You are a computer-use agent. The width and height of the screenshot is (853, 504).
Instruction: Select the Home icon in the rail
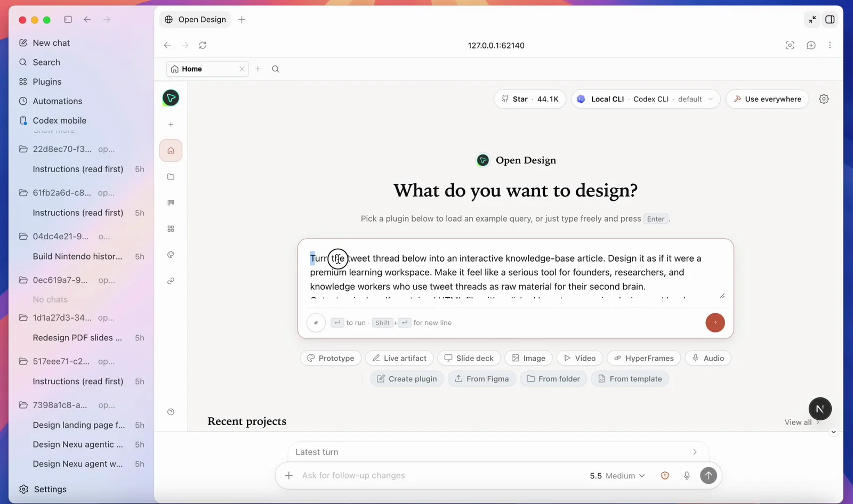(171, 151)
